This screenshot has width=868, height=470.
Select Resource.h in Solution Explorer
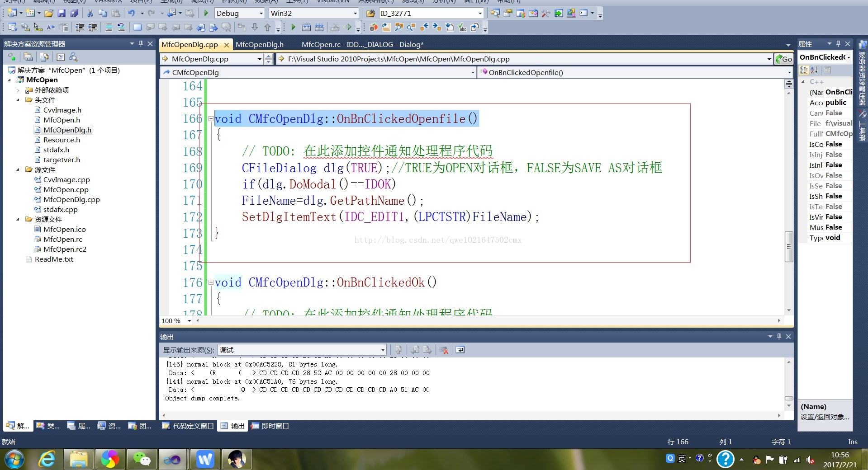point(62,140)
